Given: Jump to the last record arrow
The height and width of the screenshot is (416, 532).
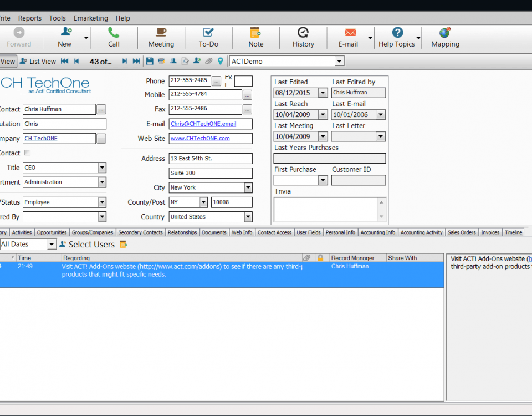Looking at the screenshot, I should coord(136,61).
